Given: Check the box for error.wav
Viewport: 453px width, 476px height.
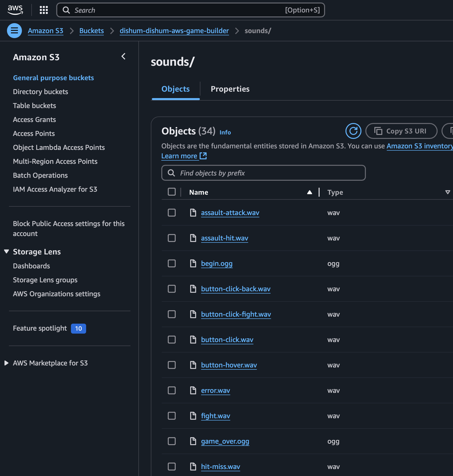Looking at the screenshot, I should 172,391.
